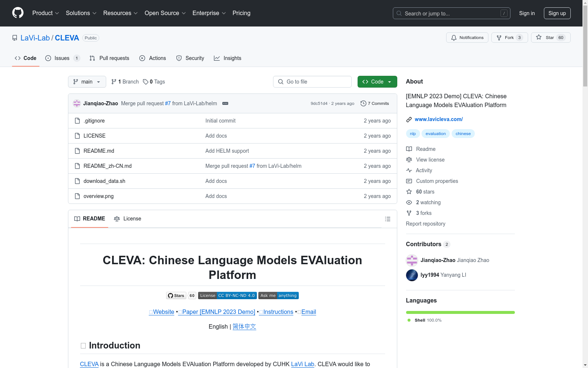Click the fork icon beside 3 forks
The height and width of the screenshot is (368, 588).
[x=409, y=213]
